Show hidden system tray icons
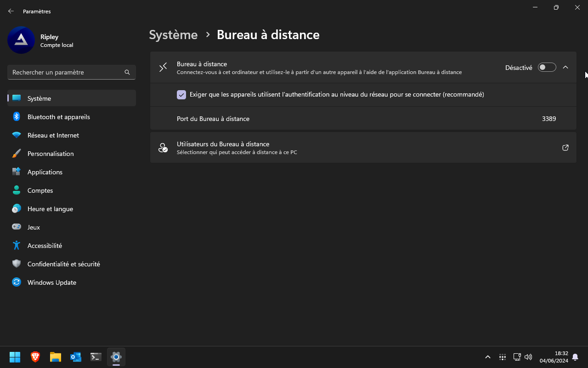The width and height of the screenshot is (588, 368). click(488, 357)
